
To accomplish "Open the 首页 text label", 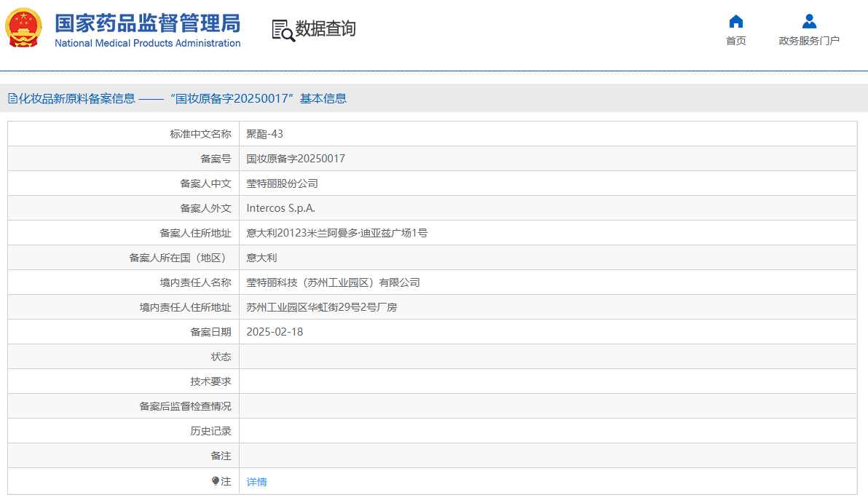I will 735,41.
